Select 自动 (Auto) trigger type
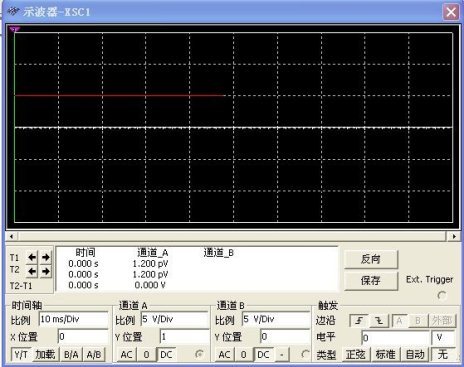Viewport: 464px width, 367px height. click(x=415, y=354)
